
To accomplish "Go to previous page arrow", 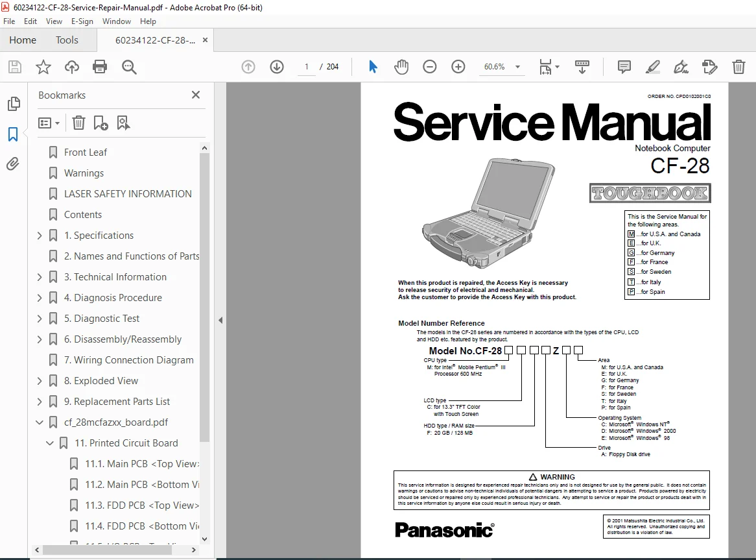I will tap(248, 67).
